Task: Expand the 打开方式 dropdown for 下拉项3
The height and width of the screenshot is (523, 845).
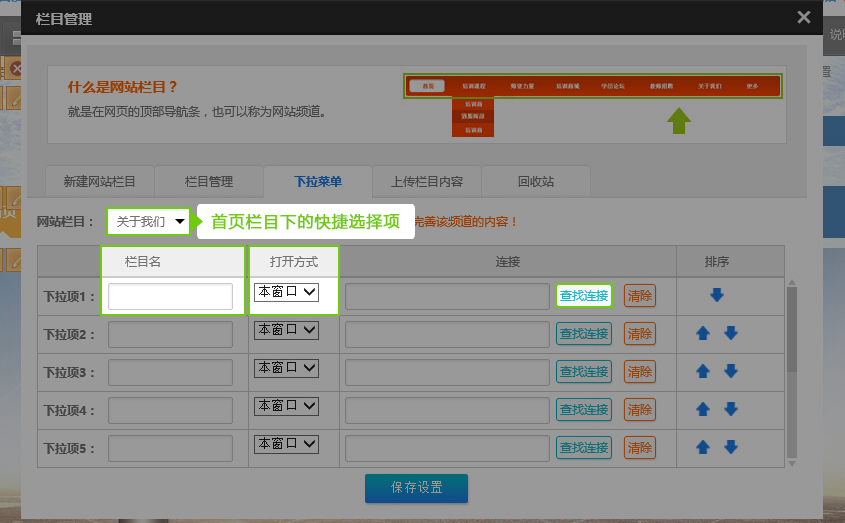Action: click(x=286, y=368)
